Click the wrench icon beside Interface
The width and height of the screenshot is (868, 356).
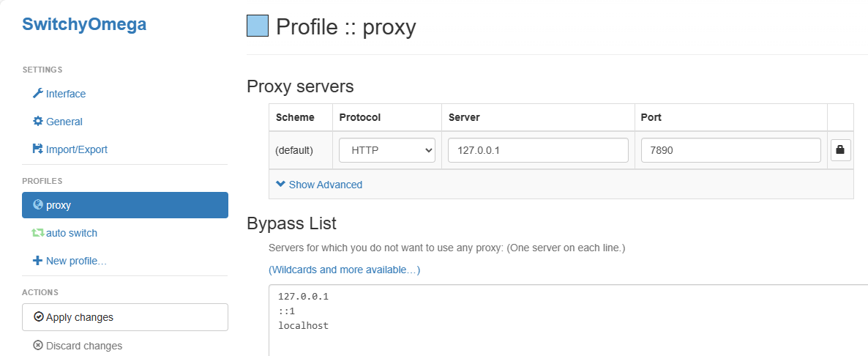click(x=38, y=94)
